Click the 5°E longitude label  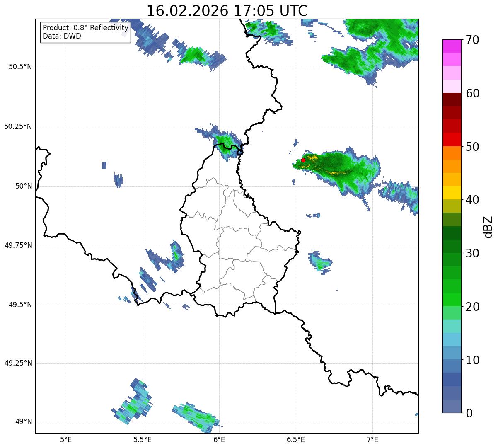point(66,439)
